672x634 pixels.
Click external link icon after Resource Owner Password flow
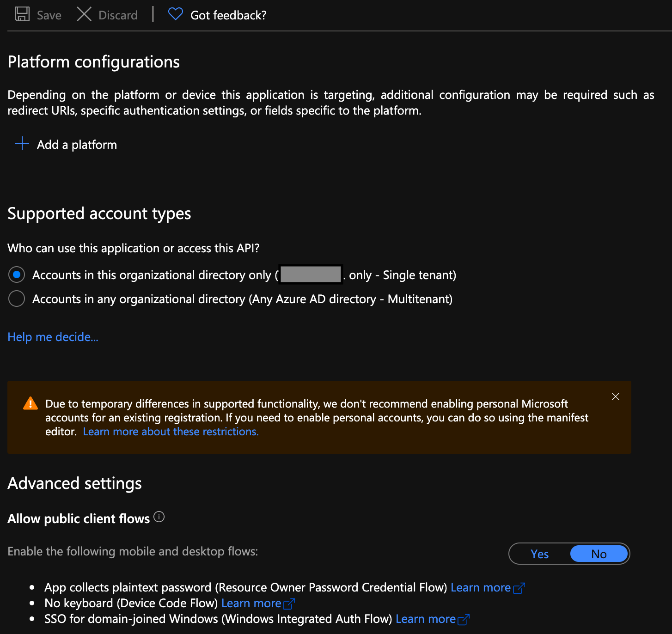point(519,588)
